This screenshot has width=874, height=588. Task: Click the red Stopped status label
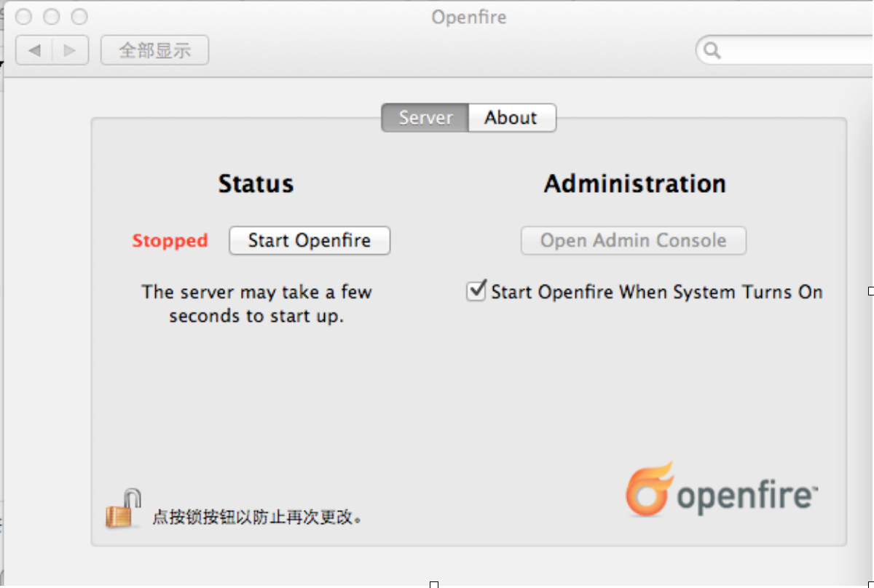170,241
